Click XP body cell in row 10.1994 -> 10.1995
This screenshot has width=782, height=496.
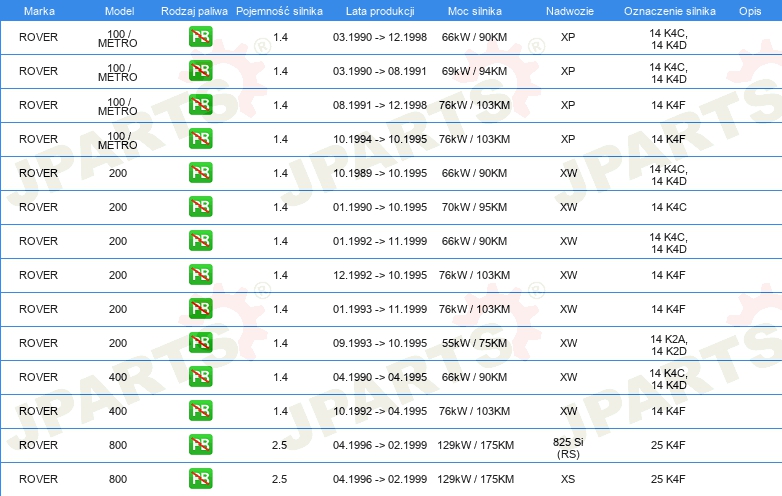(x=568, y=139)
